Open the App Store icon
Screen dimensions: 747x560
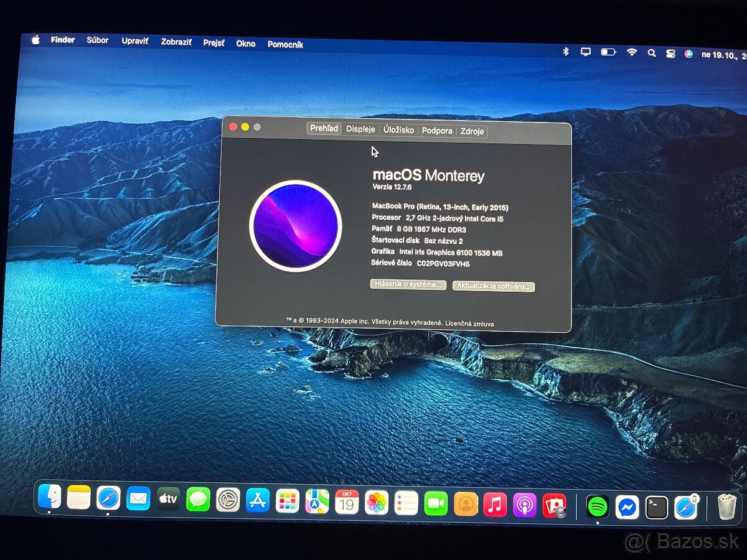[x=257, y=500]
